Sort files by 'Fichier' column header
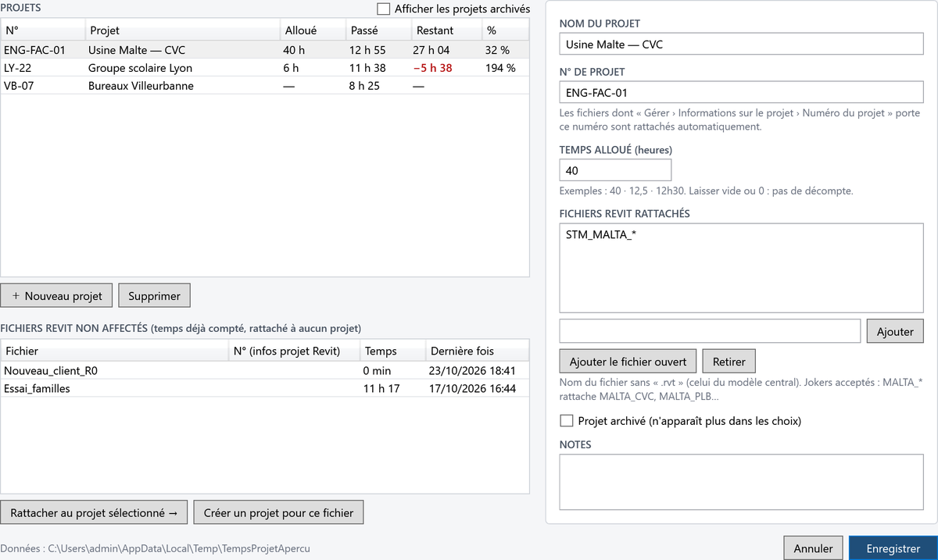Viewport: 938px width, 560px height. [x=114, y=351]
